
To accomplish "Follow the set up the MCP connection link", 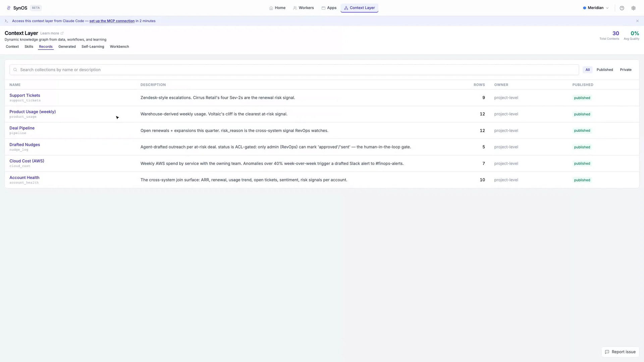I will (x=112, y=21).
